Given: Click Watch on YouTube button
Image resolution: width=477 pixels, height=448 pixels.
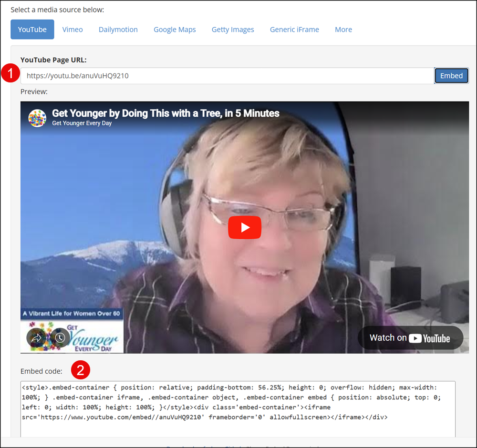Looking at the screenshot, I should (x=410, y=338).
